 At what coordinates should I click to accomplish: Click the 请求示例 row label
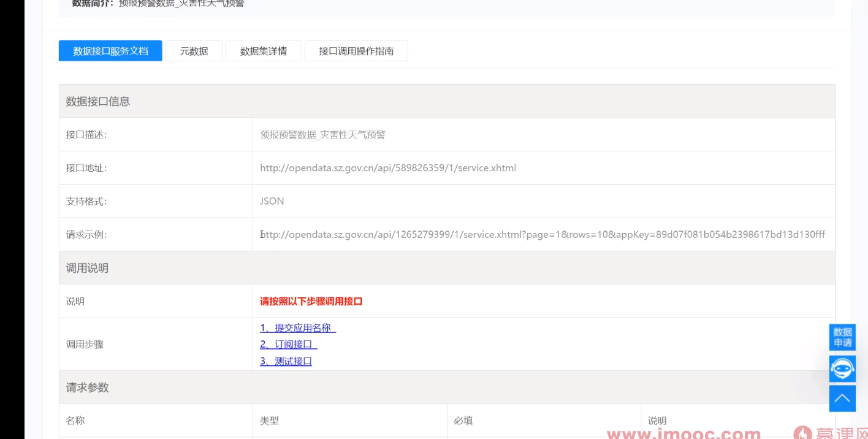86,234
